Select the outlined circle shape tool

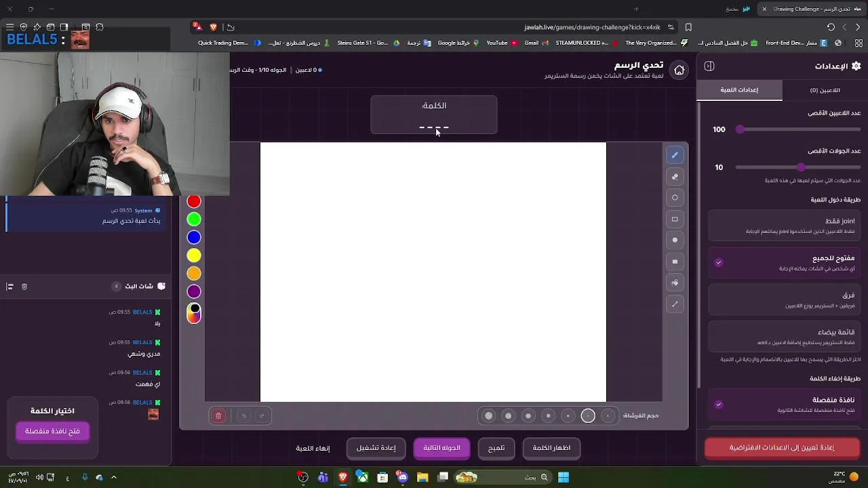(675, 198)
